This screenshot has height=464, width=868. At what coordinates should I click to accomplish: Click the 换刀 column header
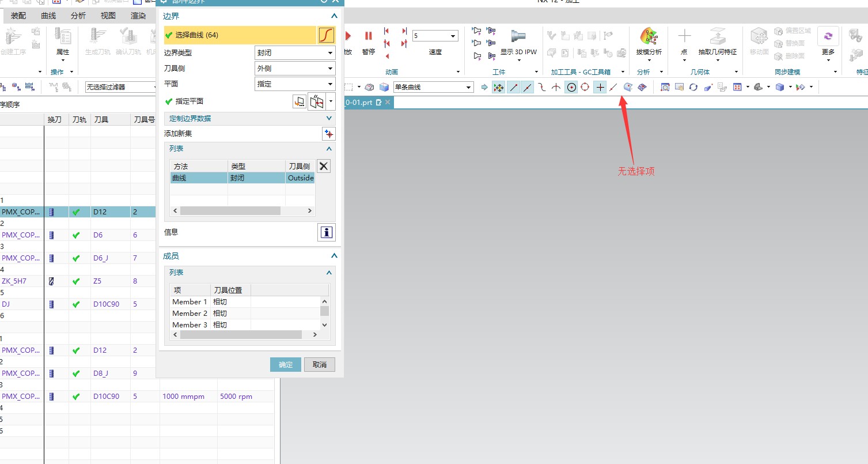[56, 119]
